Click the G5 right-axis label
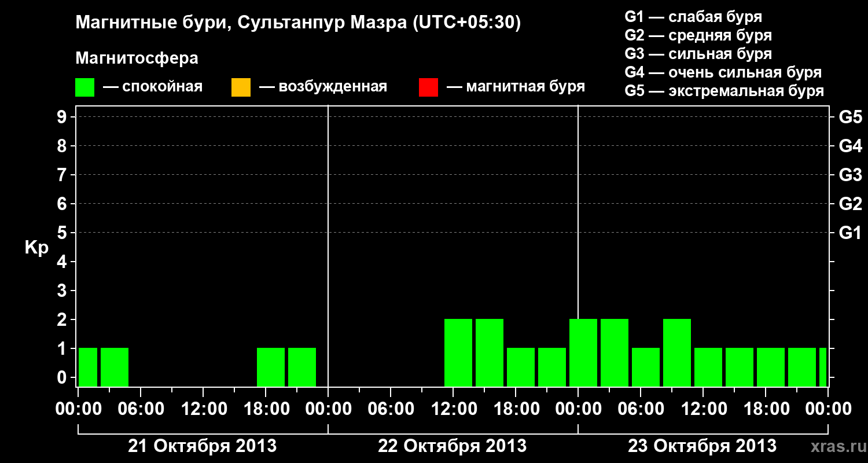 [x=850, y=117]
